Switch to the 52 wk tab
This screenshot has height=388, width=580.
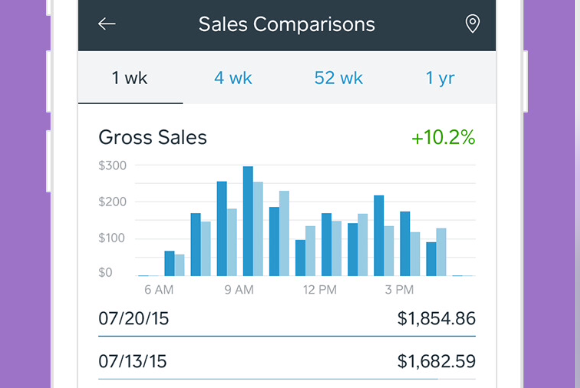tap(338, 78)
